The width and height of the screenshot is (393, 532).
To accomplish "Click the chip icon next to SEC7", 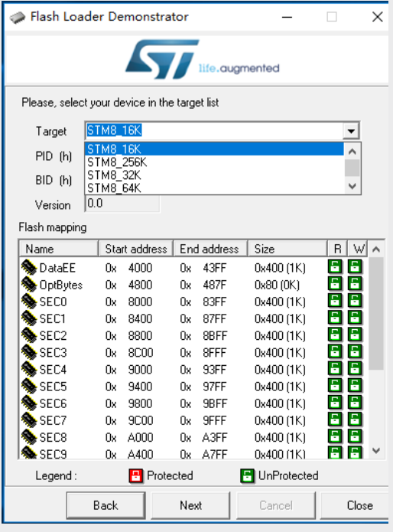I will point(29,420).
